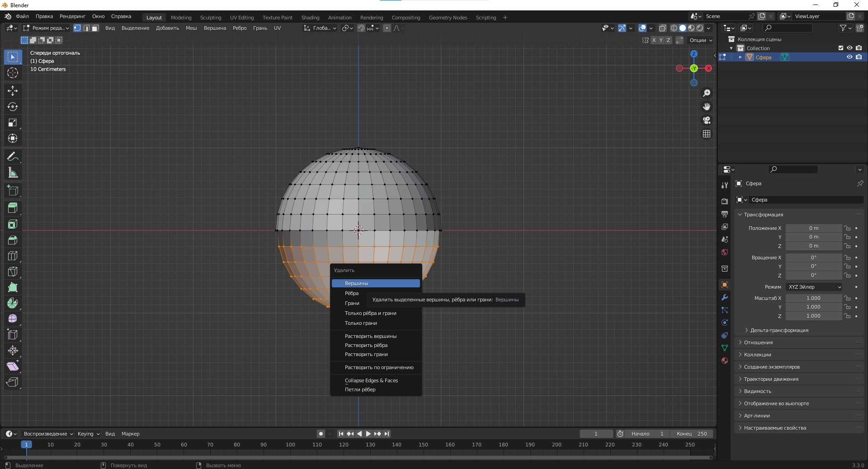Hide Сфера object in viewport via eye icon
Viewport: 868px width, 469px height.
849,57
